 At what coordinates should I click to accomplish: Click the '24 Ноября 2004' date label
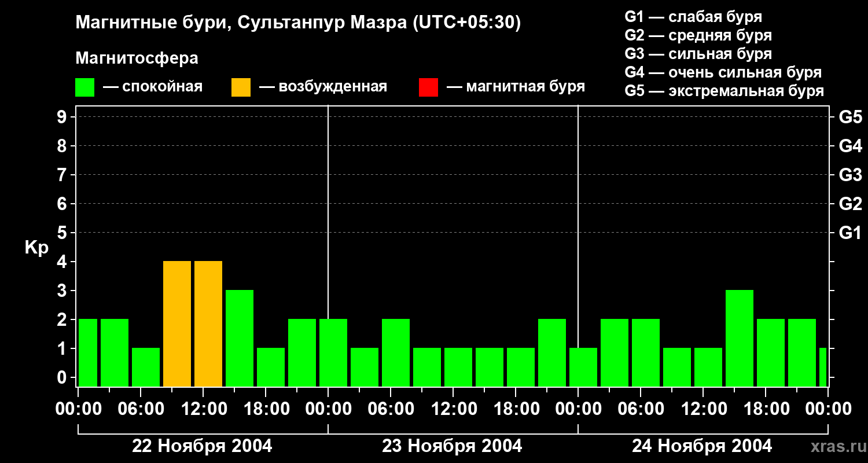coord(702,446)
